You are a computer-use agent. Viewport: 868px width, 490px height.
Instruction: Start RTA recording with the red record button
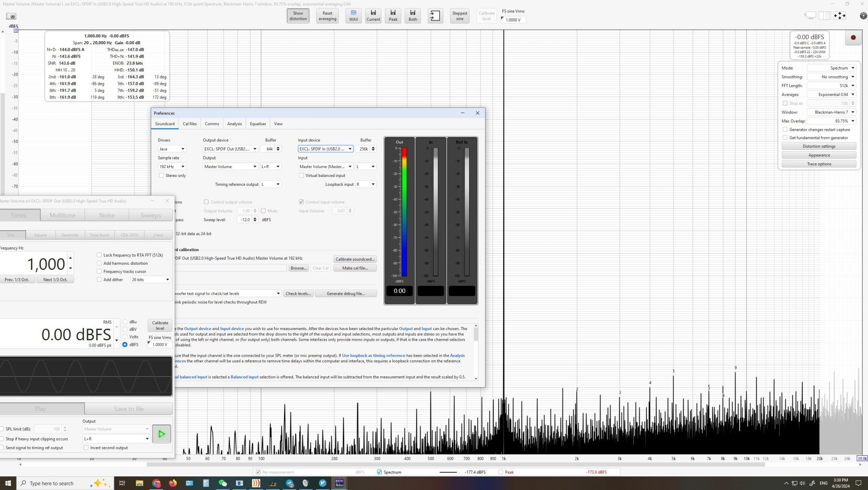pos(853,37)
